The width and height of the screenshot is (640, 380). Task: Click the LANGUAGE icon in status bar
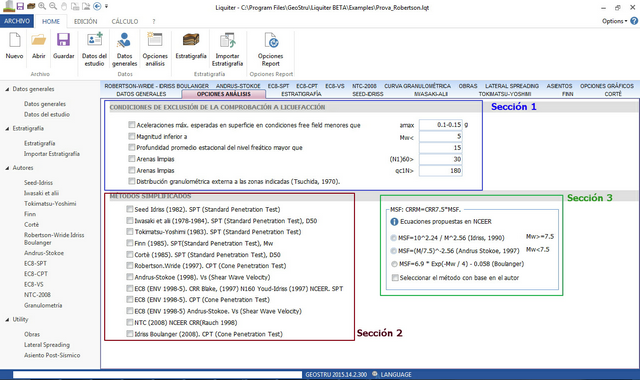375,374
